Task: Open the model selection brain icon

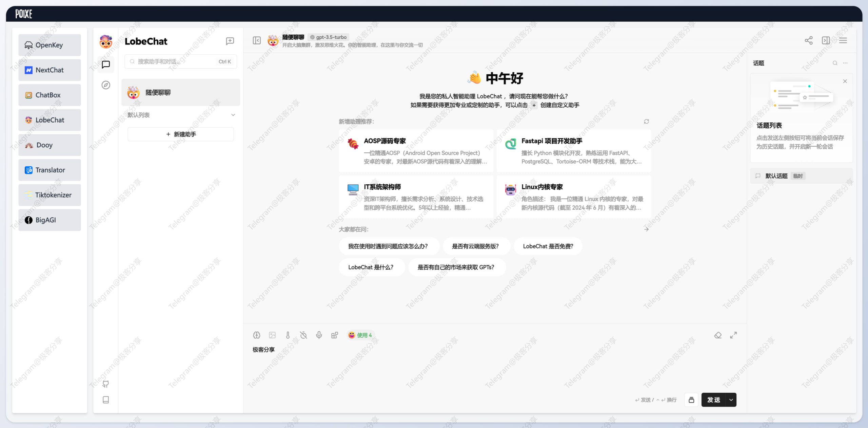Action: click(257, 335)
